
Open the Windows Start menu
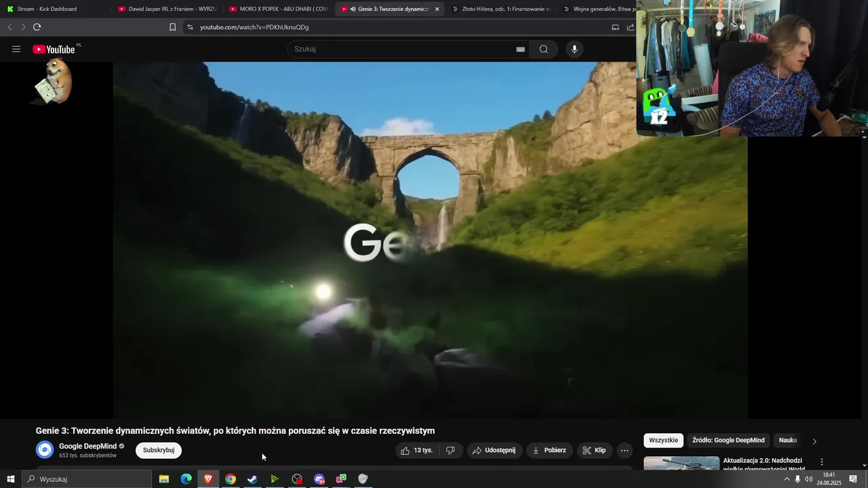(x=10, y=479)
